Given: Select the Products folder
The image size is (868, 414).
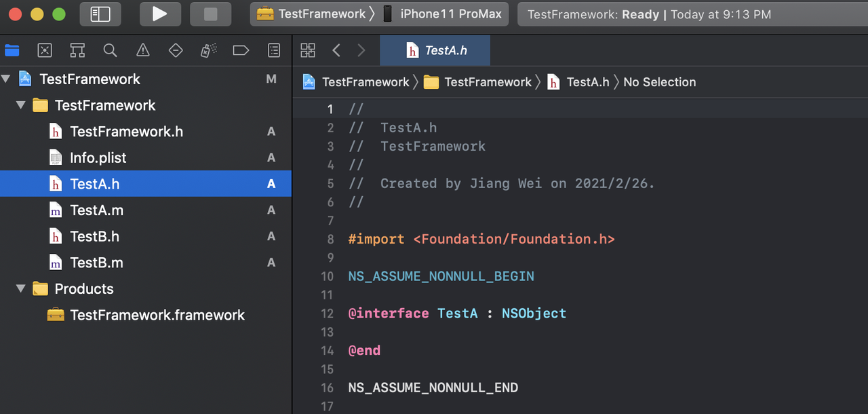Looking at the screenshot, I should pos(146,288).
